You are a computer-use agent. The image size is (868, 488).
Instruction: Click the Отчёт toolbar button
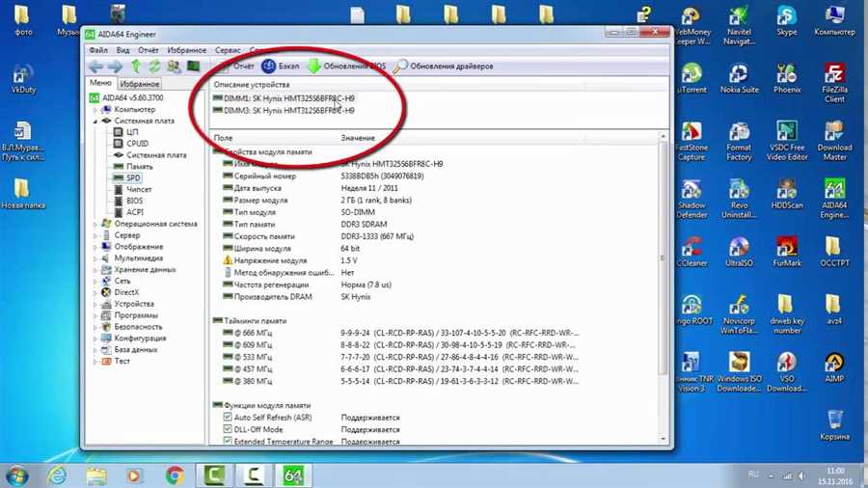click(x=236, y=67)
